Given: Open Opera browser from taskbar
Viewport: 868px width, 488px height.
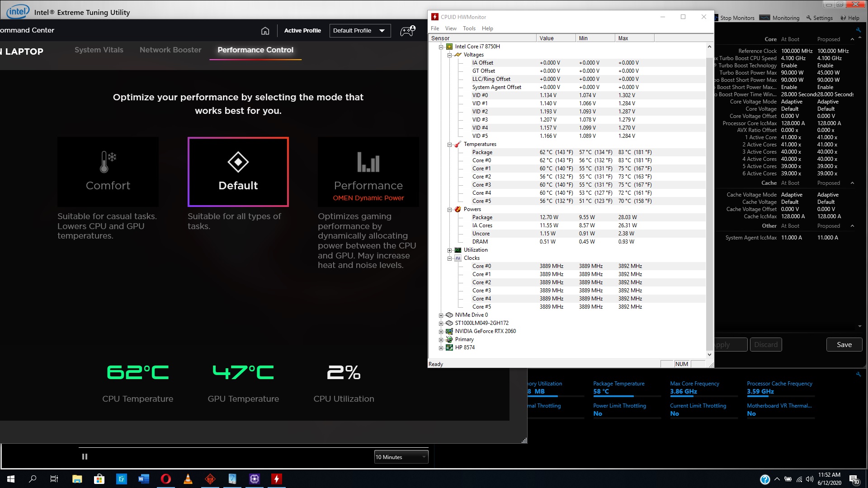Looking at the screenshot, I should 166,479.
